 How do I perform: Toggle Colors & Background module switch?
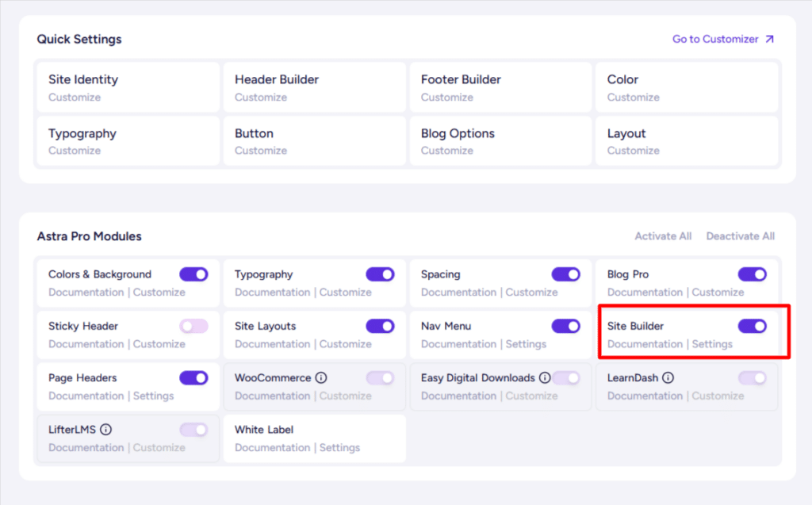tap(193, 274)
